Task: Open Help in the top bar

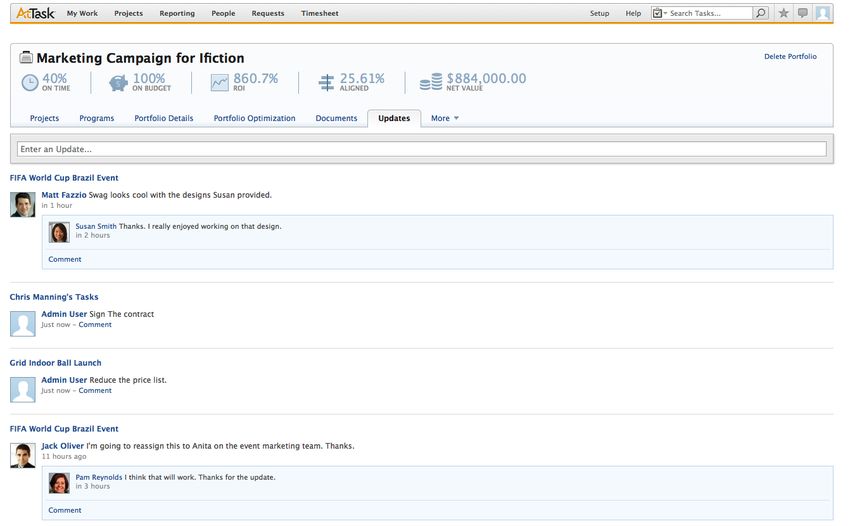Action: pyautogui.click(x=633, y=13)
